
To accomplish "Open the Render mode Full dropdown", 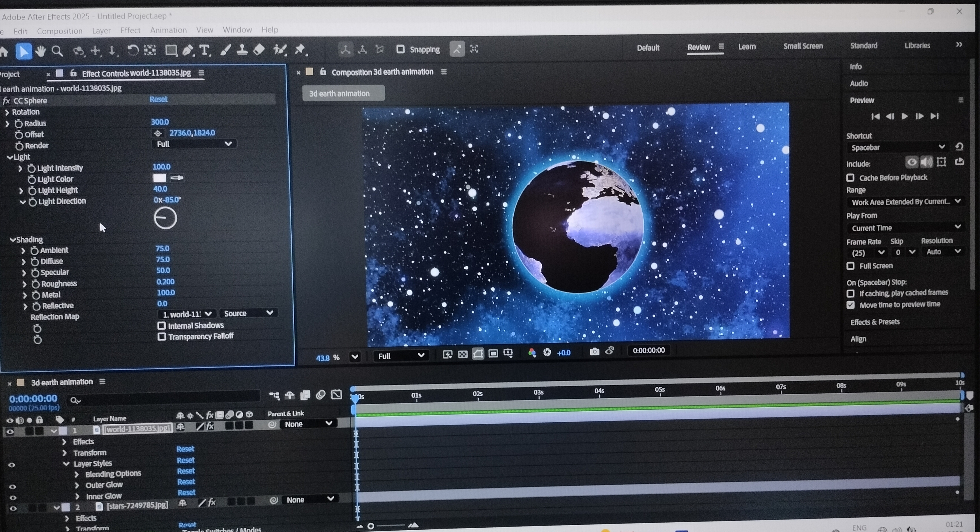I will click(194, 144).
